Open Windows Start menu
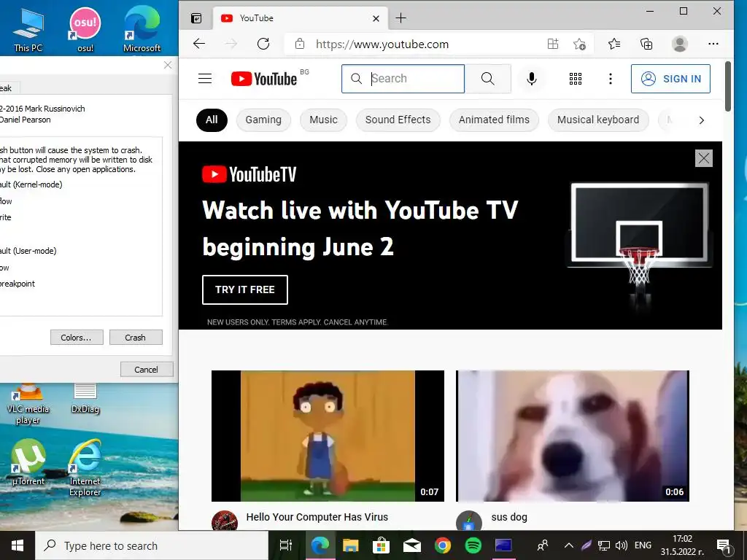747x560 pixels. pos(18,545)
